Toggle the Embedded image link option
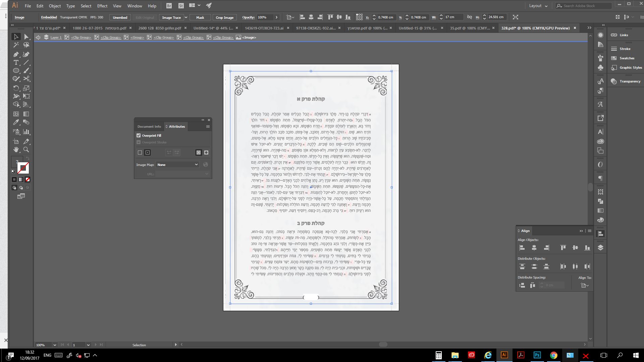This screenshot has width=644, height=362. coord(49,17)
